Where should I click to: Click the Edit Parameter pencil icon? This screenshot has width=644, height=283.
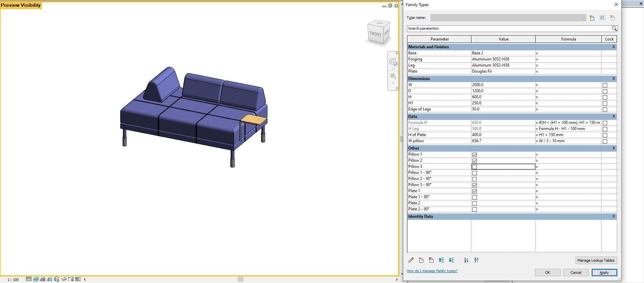[411, 260]
